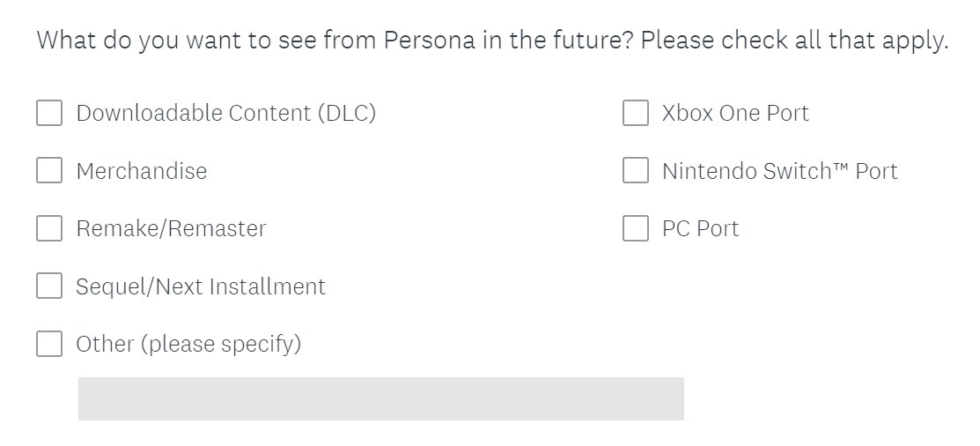Click the 'Other' option label text
Viewport: 980px width, 446px height.
[x=188, y=344]
